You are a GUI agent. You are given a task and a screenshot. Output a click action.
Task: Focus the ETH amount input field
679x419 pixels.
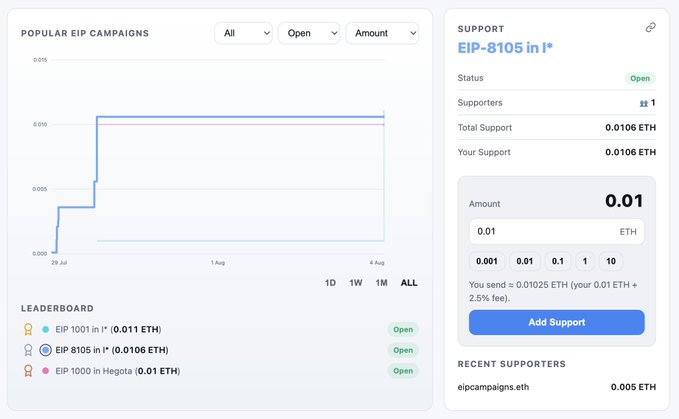pos(557,232)
